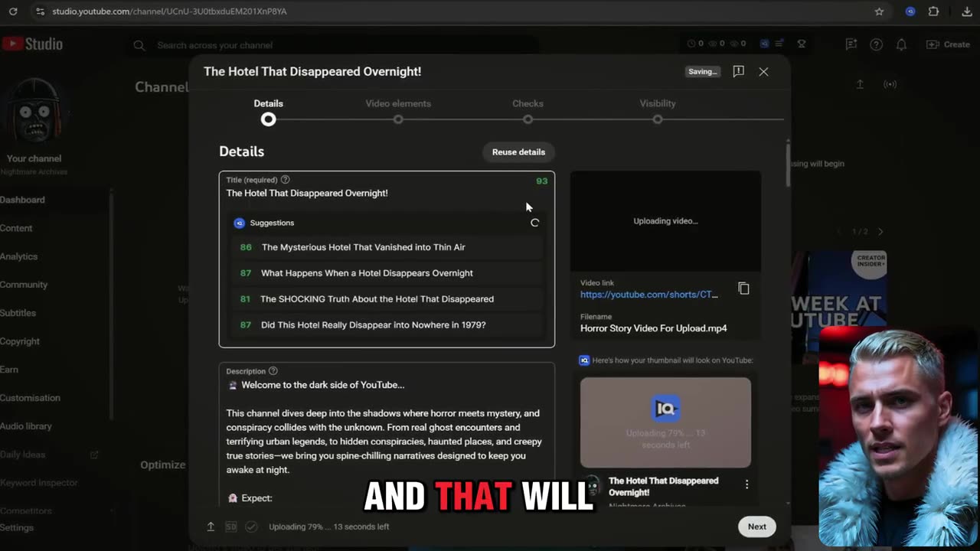Screen dimensions: 980x551
Task: Click the 'Uploading 79% ... 13 seconds left' status
Action: (x=328, y=527)
